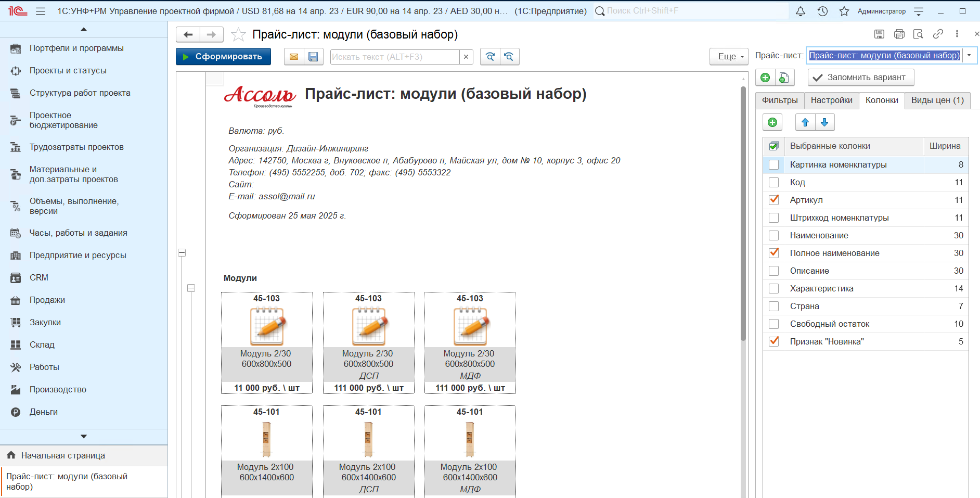Send the price list by email icon
This screenshot has height=498, width=980.
(x=294, y=57)
